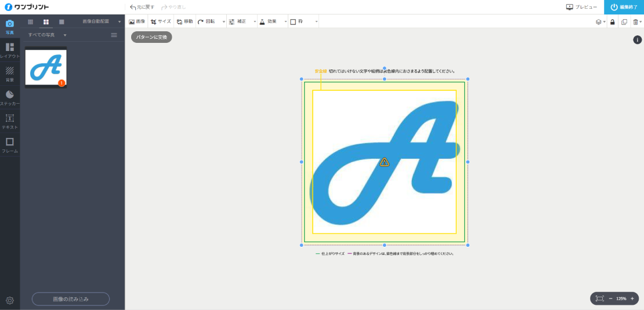Click the サイズ (Size) toolbar item
644x310 pixels.
[161, 21]
